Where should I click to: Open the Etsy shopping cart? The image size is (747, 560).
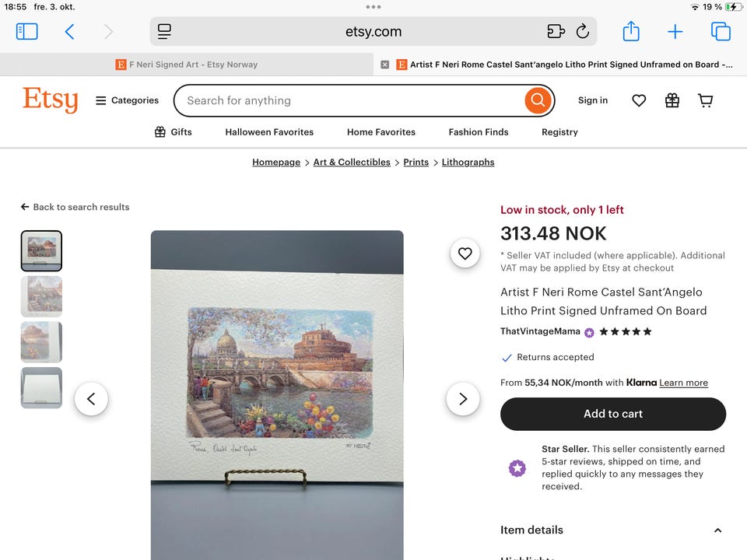click(706, 100)
